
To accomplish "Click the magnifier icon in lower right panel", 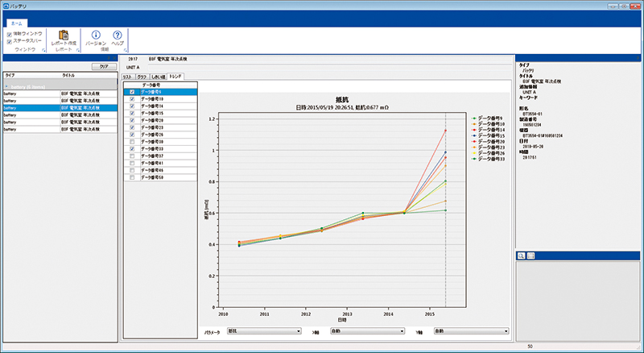I will coord(522,255).
